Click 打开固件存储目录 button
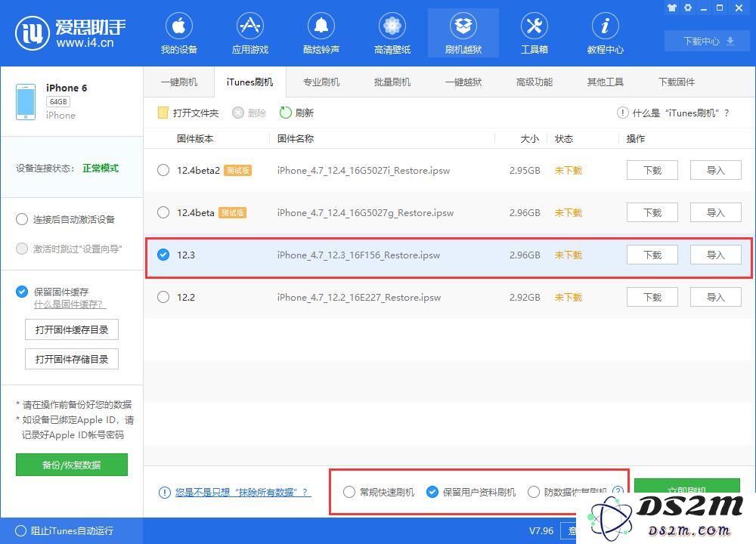Image resolution: width=756 pixels, height=544 pixels. click(72, 359)
